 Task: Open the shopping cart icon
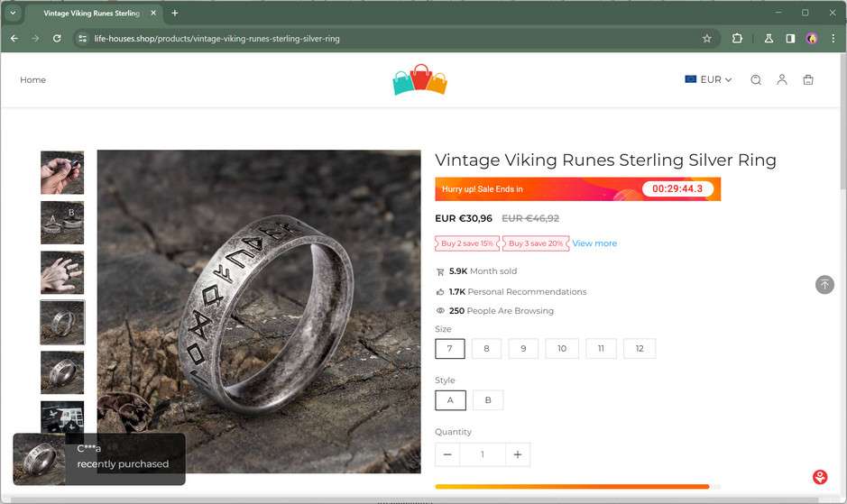click(x=807, y=79)
